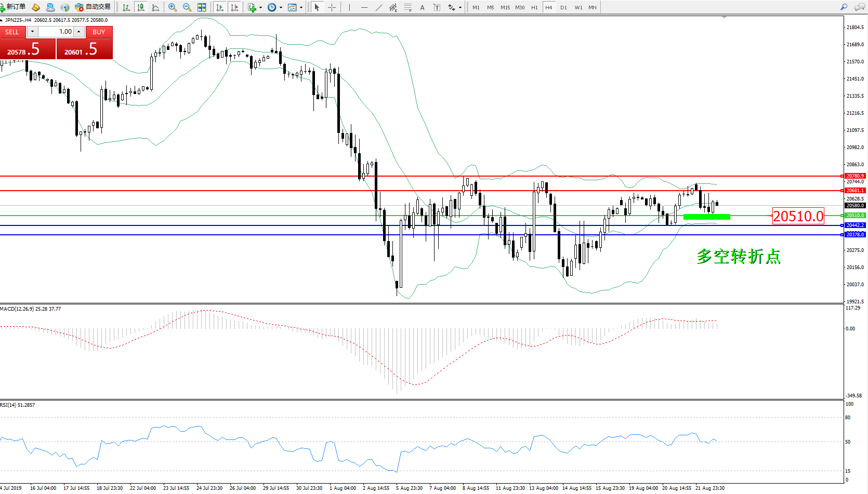Screen dimensions: 868x494
Task: Click the green rectangle marker near 20510
Action: click(706, 217)
